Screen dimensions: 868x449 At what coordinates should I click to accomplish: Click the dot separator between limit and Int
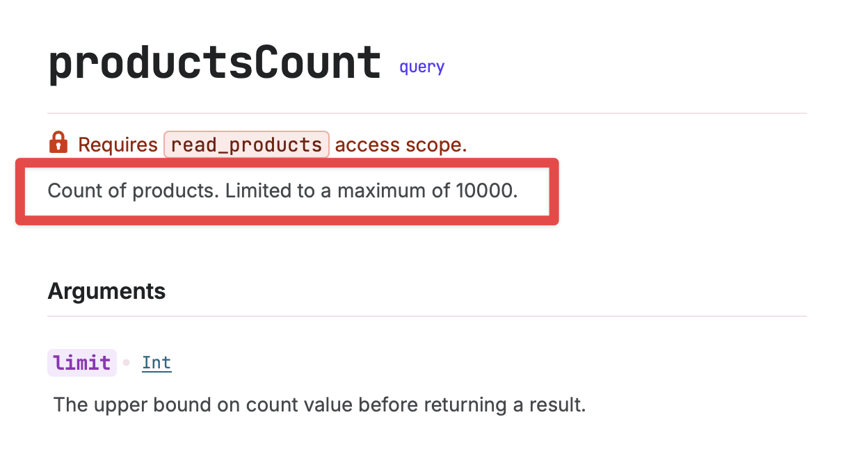[127, 363]
